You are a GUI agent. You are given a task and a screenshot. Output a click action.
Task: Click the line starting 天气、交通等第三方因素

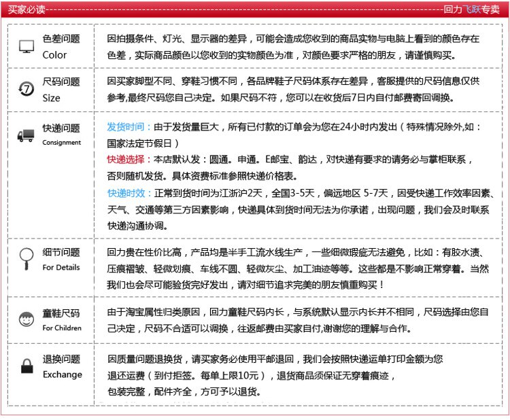[299, 210]
